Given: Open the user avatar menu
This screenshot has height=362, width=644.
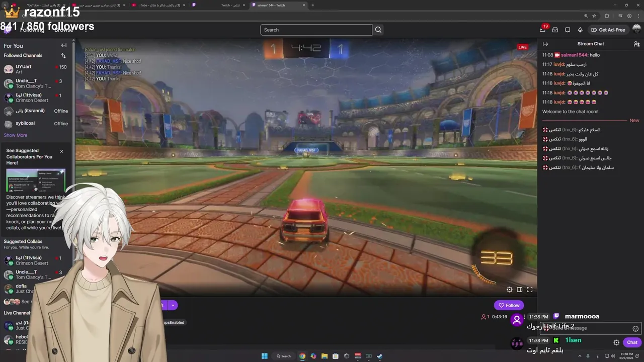Looking at the screenshot, I should pyautogui.click(x=636, y=30).
